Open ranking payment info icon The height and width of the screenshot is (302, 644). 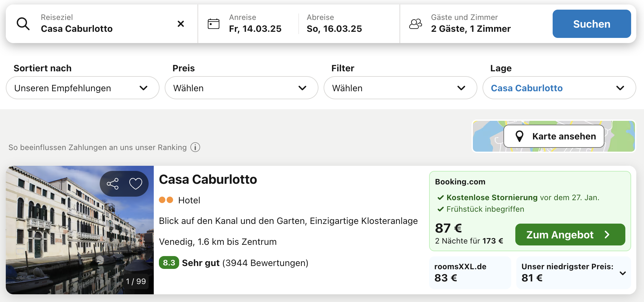tap(195, 147)
